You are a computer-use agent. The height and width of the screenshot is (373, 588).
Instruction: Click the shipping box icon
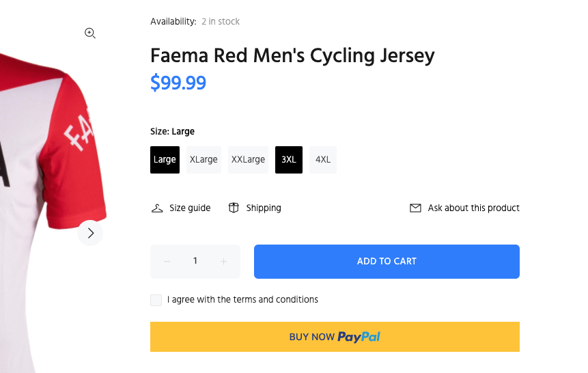tap(234, 208)
